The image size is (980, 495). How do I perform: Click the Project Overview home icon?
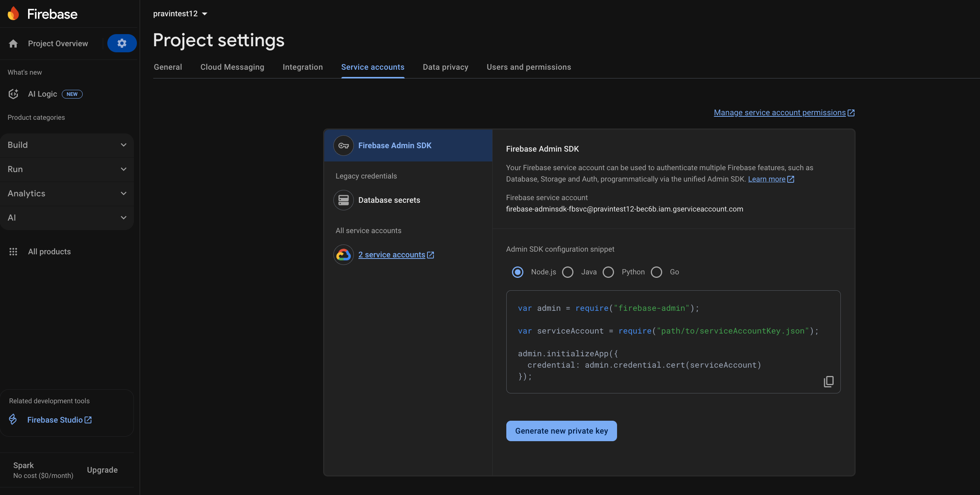[13, 44]
